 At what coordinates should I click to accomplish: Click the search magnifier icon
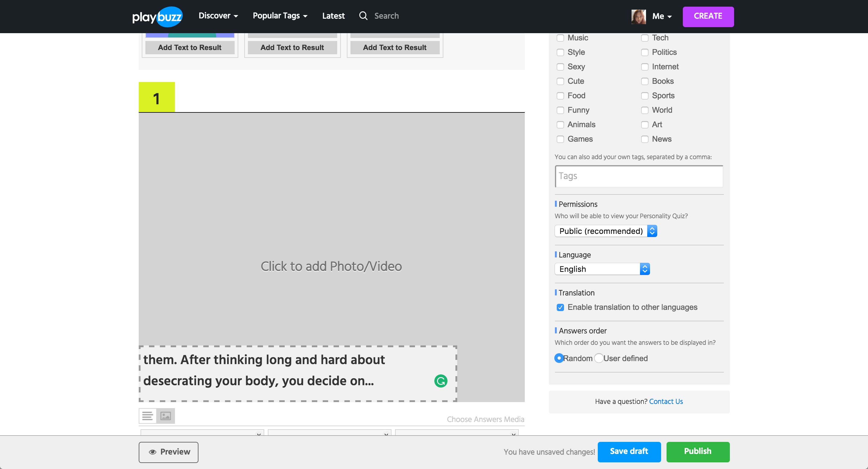coord(363,16)
